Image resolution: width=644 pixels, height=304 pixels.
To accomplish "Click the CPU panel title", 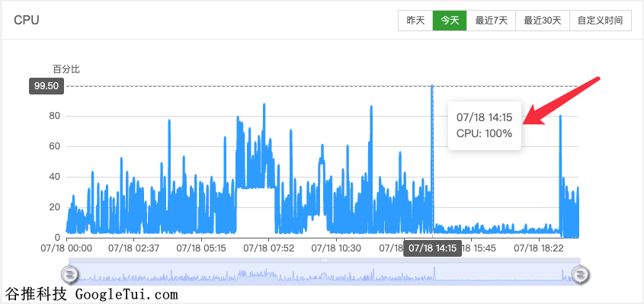I will (x=26, y=21).
